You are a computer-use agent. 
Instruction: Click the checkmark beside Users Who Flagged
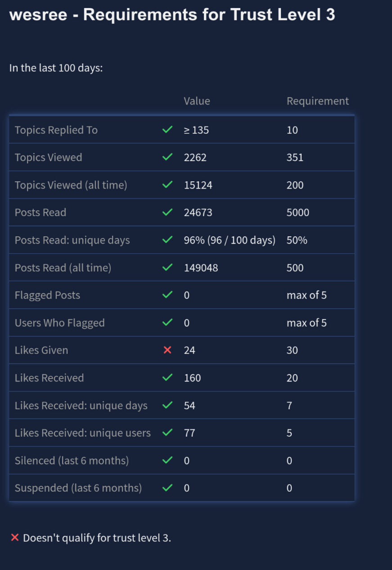tap(167, 322)
